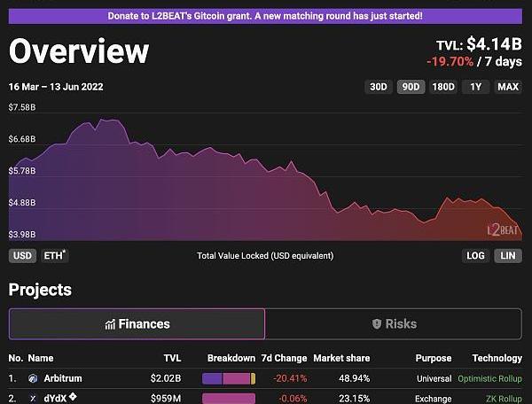
Task: Click the ZK Rollup technology link
Action: pos(504,399)
